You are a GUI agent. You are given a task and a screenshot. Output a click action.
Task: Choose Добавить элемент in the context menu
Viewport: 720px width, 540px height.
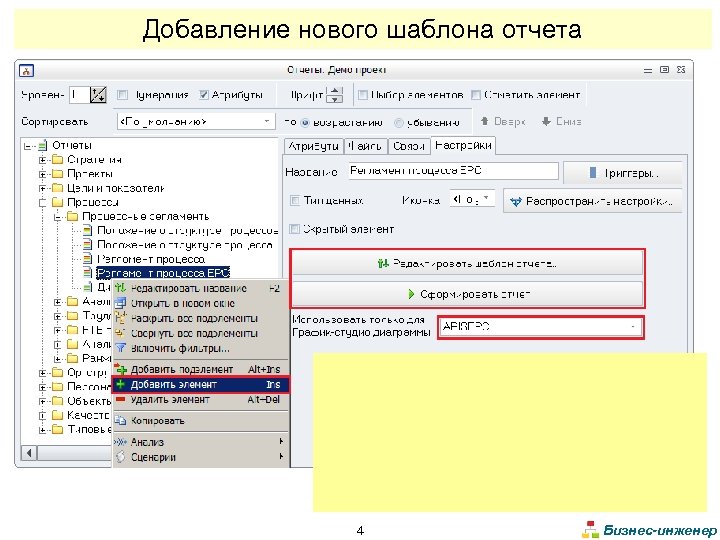[200, 384]
